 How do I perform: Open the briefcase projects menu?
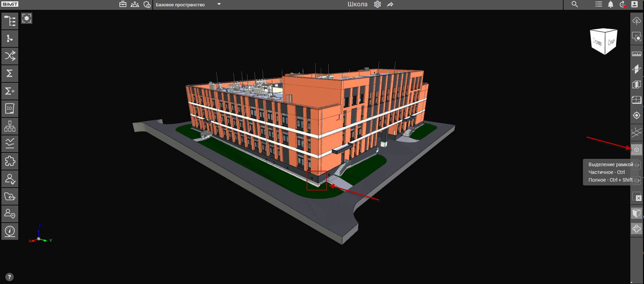coord(123,5)
